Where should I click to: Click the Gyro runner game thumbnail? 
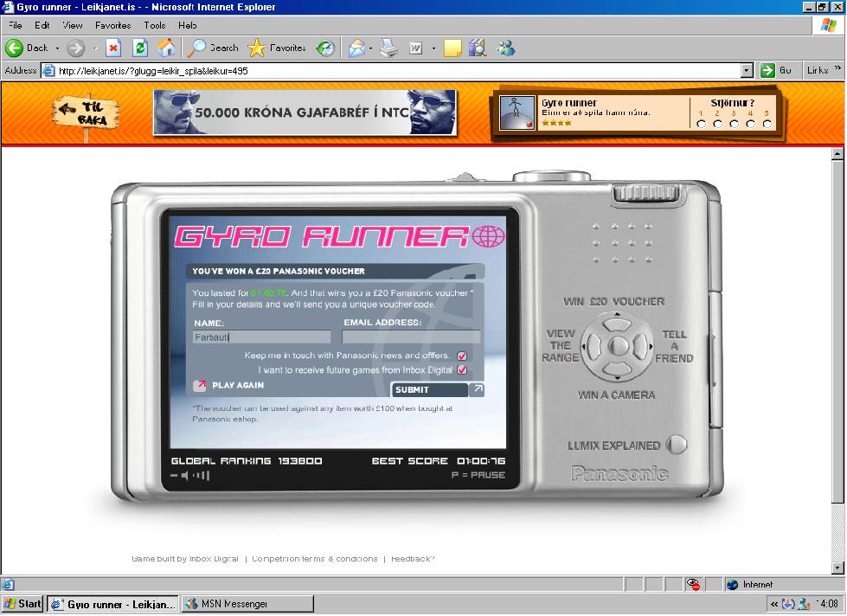517,113
